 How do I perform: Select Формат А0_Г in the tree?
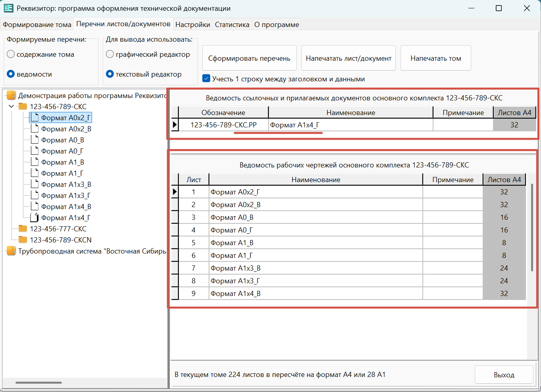[x=62, y=151]
